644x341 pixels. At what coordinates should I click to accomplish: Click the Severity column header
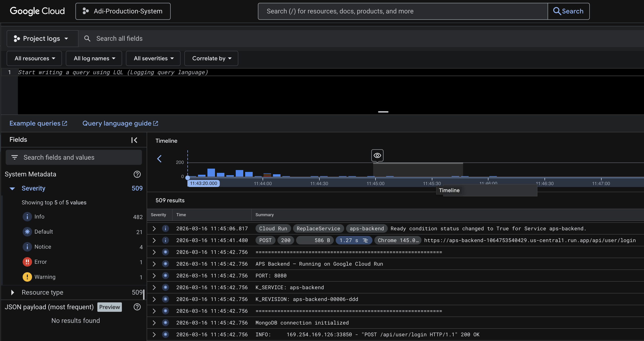click(x=158, y=215)
